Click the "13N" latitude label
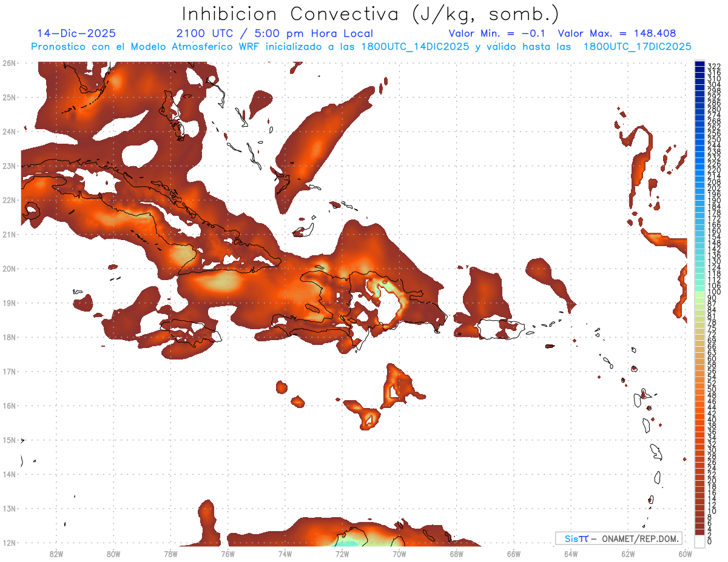This screenshot has width=728, height=562. (x=8, y=508)
